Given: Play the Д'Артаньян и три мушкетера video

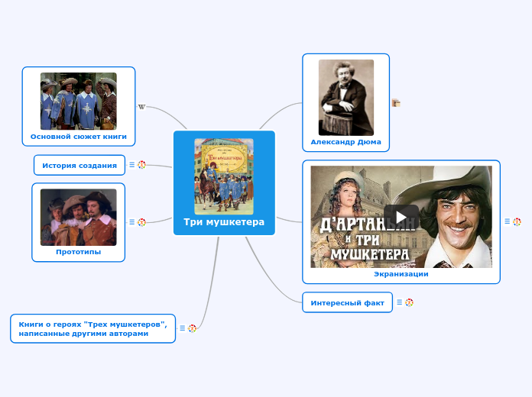Looking at the screenshot, I should pyautogui.click(x=401, y=217).
